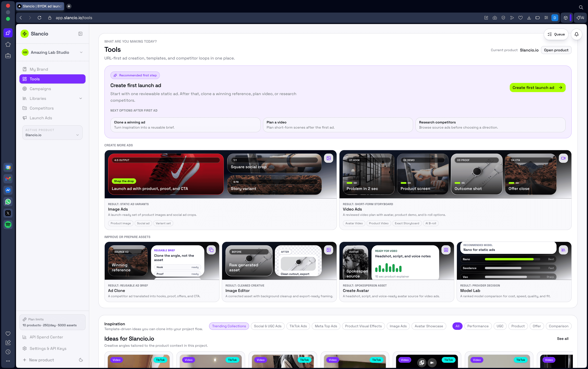This screenshot has height=369, width=588.
Task: Click the Avatar Video tag
Action: pyautogui.click(x=354, y=223)
